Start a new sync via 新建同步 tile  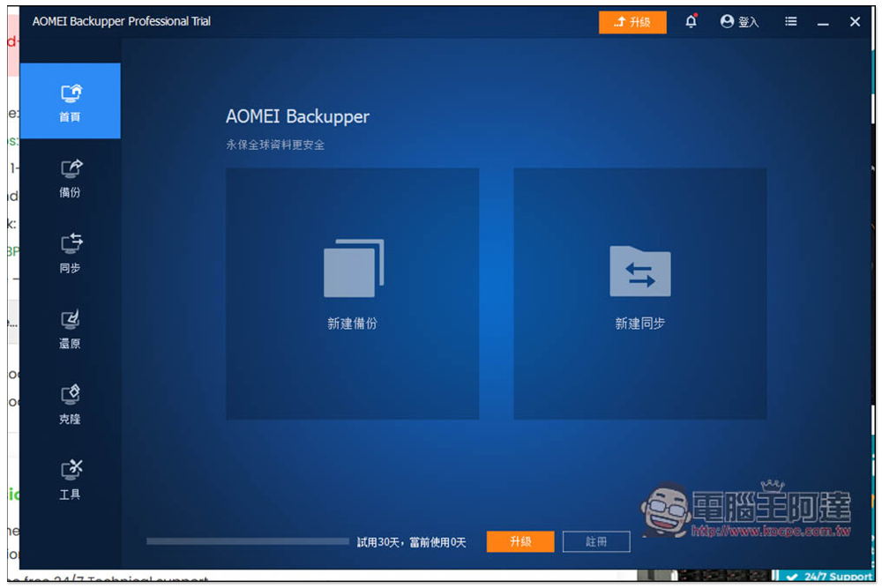coord(639,294)
